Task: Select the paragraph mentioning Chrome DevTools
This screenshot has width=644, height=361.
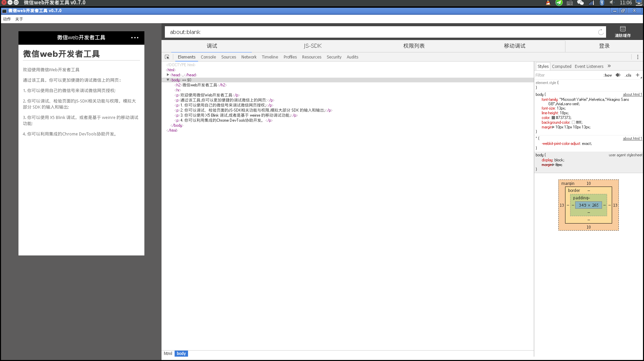Action: point(223,120)
